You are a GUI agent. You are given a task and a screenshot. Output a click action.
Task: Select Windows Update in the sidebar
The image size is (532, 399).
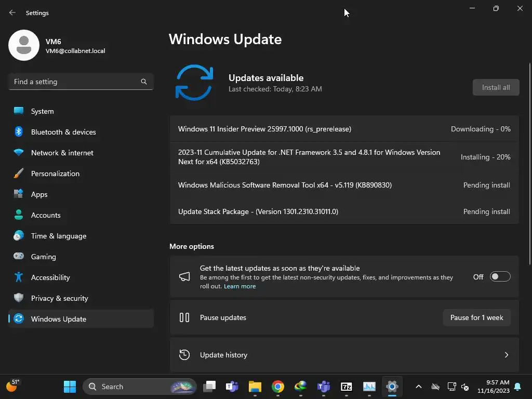click(x=81, y=319)
